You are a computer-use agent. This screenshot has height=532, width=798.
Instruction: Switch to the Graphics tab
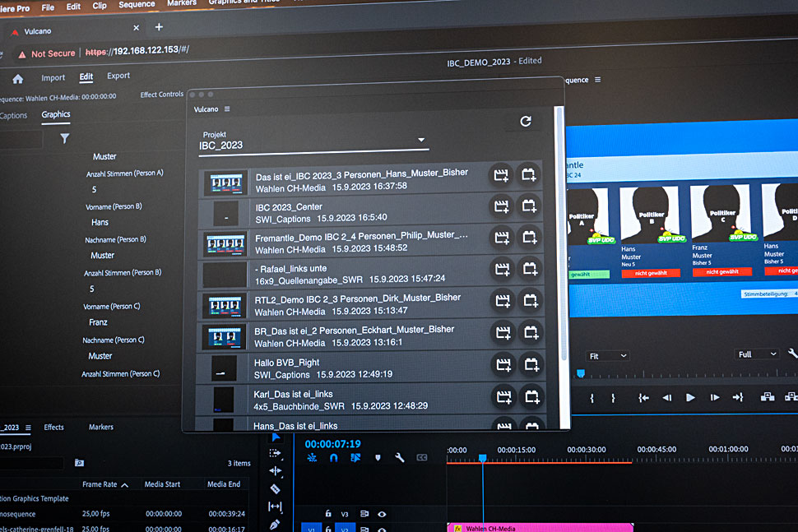[56, 114]
